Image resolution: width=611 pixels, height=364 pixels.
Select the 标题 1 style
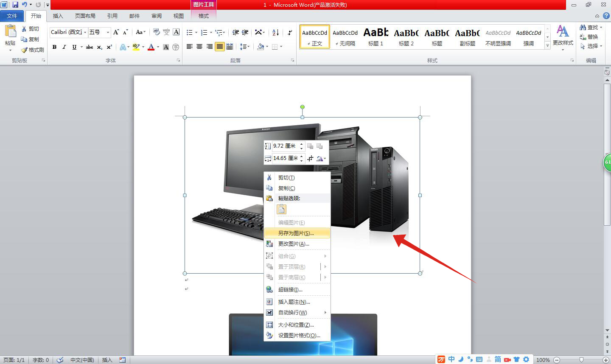coord(376,37)
